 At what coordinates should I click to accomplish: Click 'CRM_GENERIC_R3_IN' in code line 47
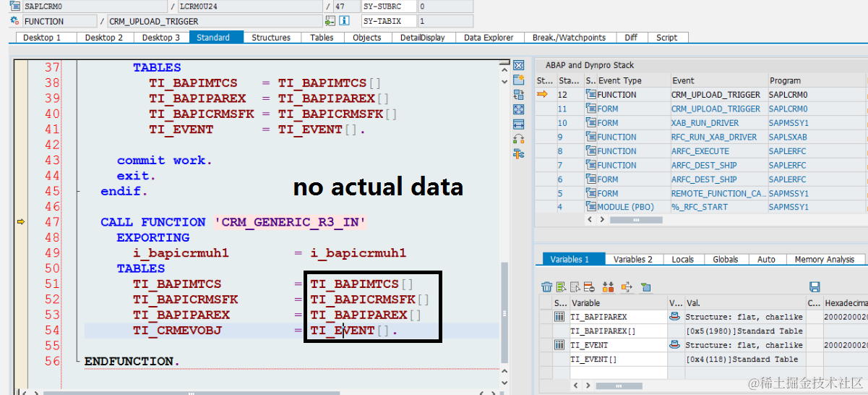click(290, 222)
